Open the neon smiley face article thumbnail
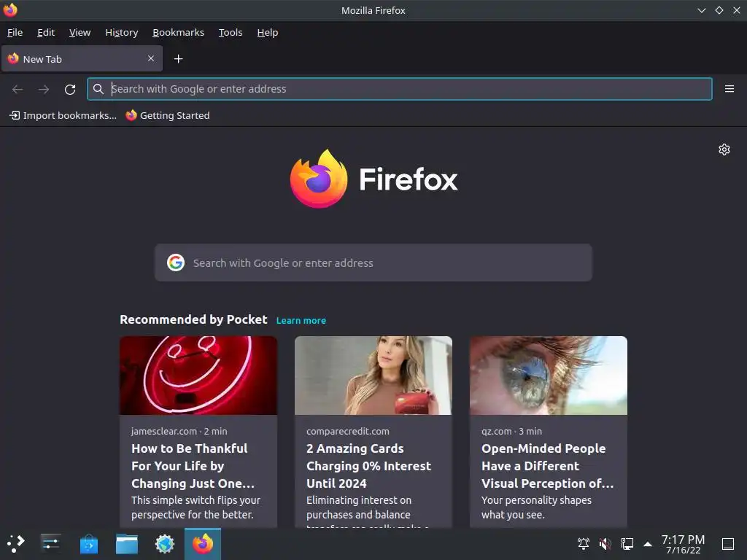 coord(198,376)
